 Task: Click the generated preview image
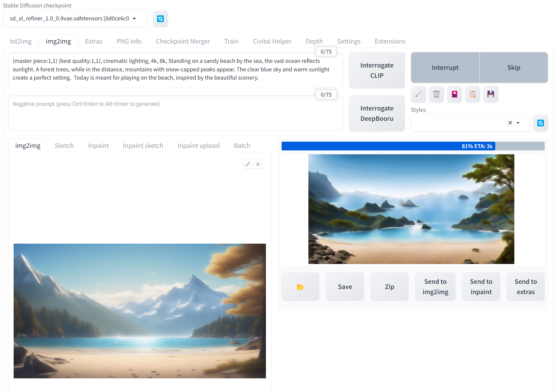point(411,209)
